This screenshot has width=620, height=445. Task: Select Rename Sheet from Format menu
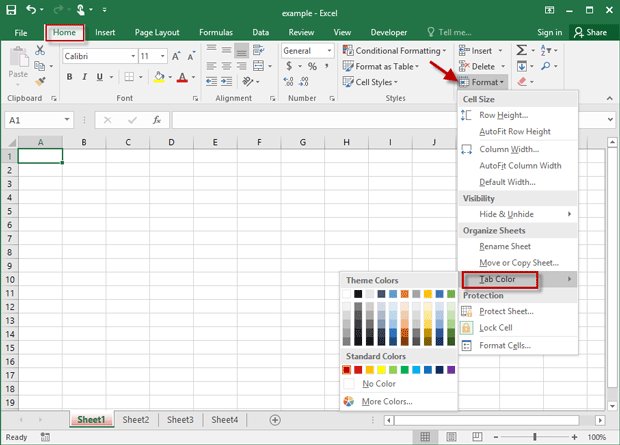506,246
